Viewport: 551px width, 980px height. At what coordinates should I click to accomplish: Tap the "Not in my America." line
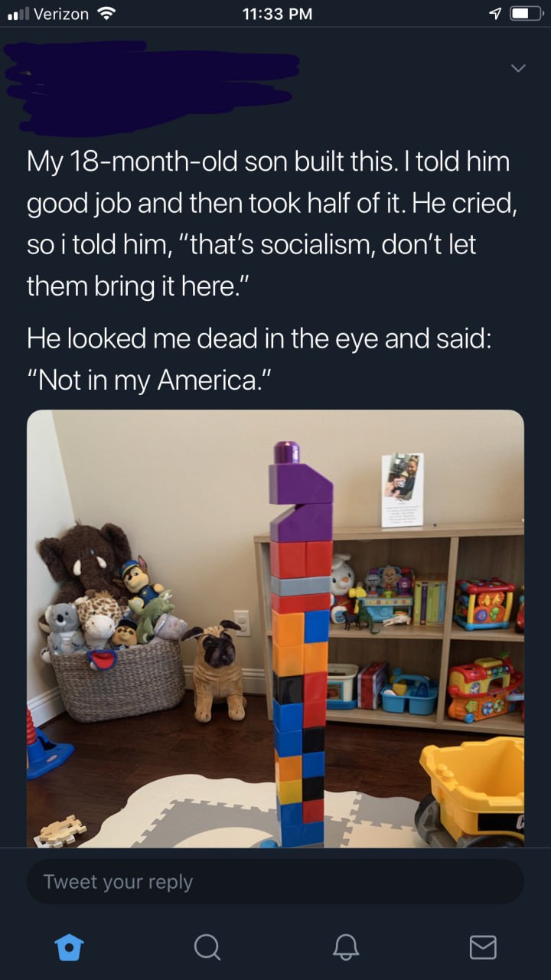pos(150,381)
